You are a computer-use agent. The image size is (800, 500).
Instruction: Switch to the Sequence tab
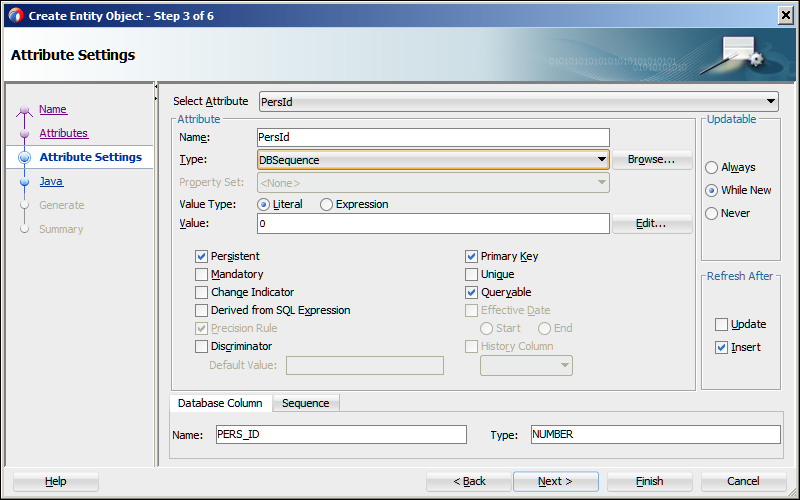point(306,403)
